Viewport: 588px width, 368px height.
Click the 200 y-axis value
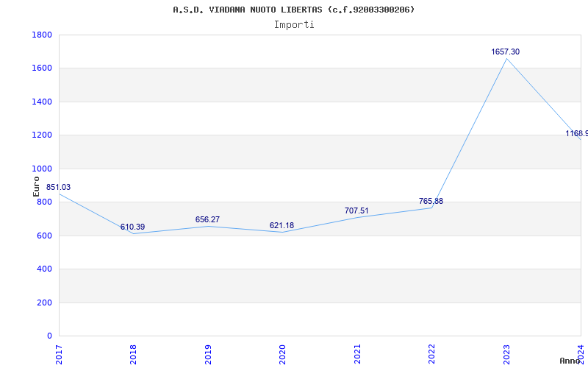tap(44, 302)
